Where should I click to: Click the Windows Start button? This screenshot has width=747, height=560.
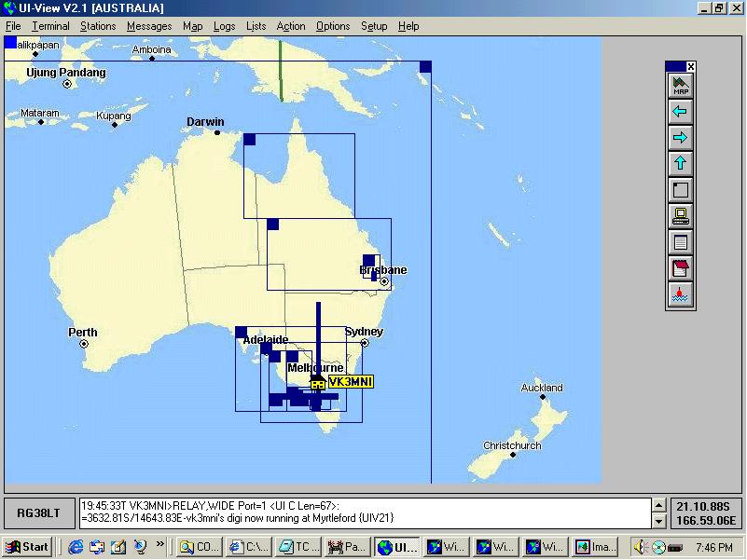27,547
